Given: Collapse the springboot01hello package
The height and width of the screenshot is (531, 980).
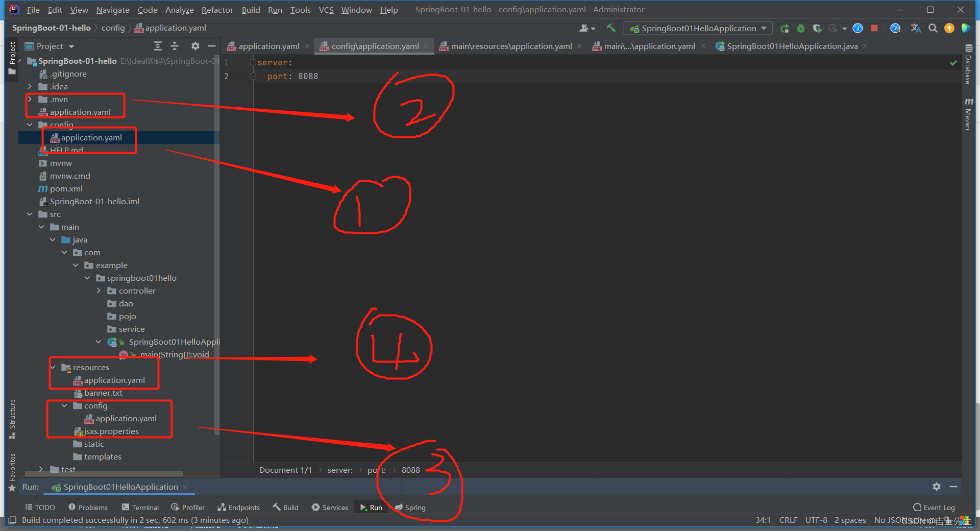Looking at the screenshot, I should (87, 278).
